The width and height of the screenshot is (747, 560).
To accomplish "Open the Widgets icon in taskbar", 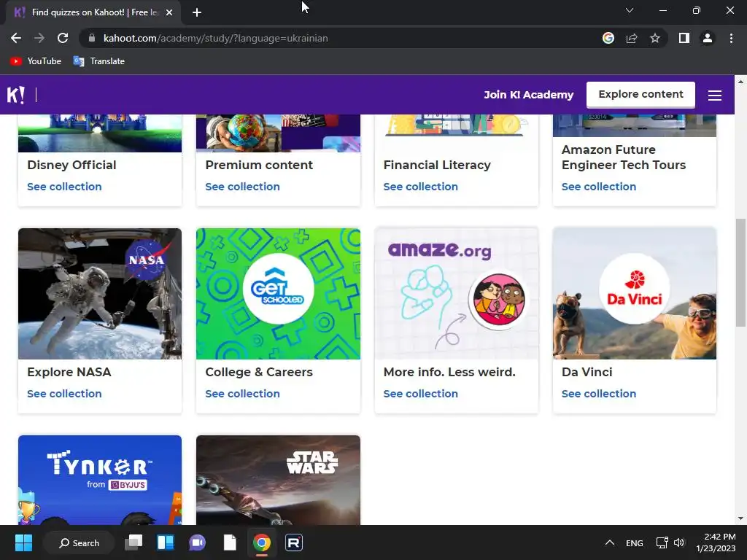I will (x=166, y=542).
